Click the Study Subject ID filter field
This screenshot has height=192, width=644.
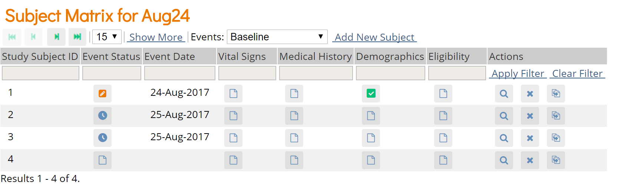(x=40, y=73)
